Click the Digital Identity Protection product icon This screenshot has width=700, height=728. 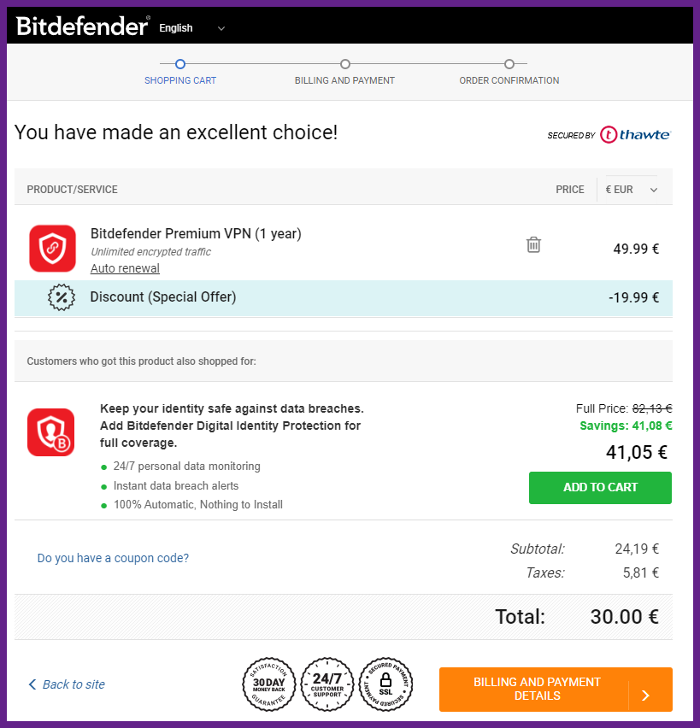(x=51, y=432)
